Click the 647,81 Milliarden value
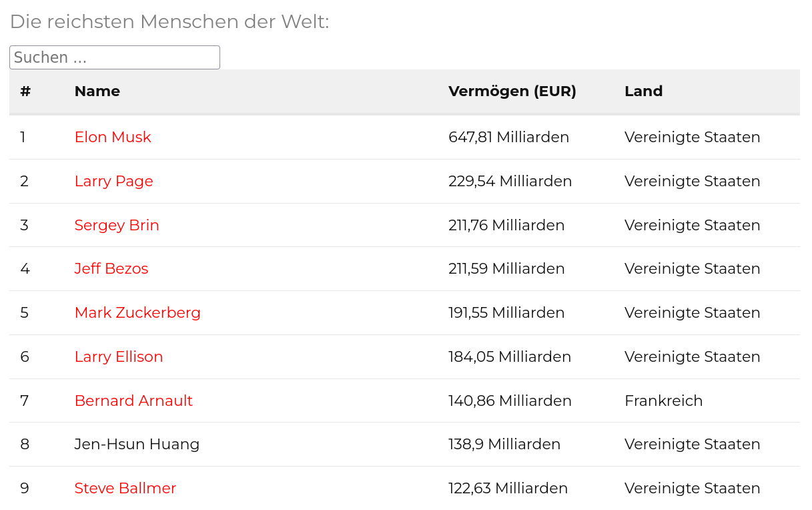The width and height of the screenshot is (812, 510). 508,137
